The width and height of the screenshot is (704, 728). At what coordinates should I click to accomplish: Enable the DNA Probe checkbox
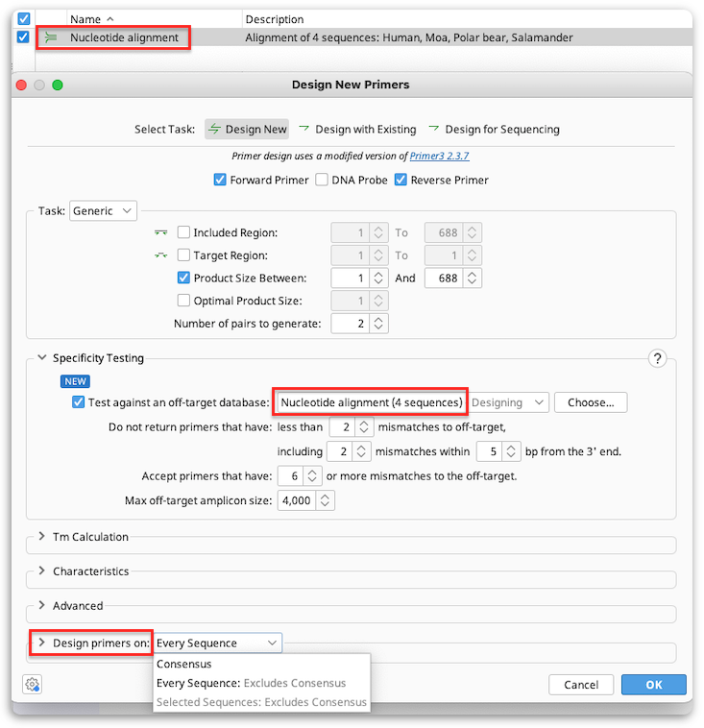pyautogui.click(x=322, y=180)
